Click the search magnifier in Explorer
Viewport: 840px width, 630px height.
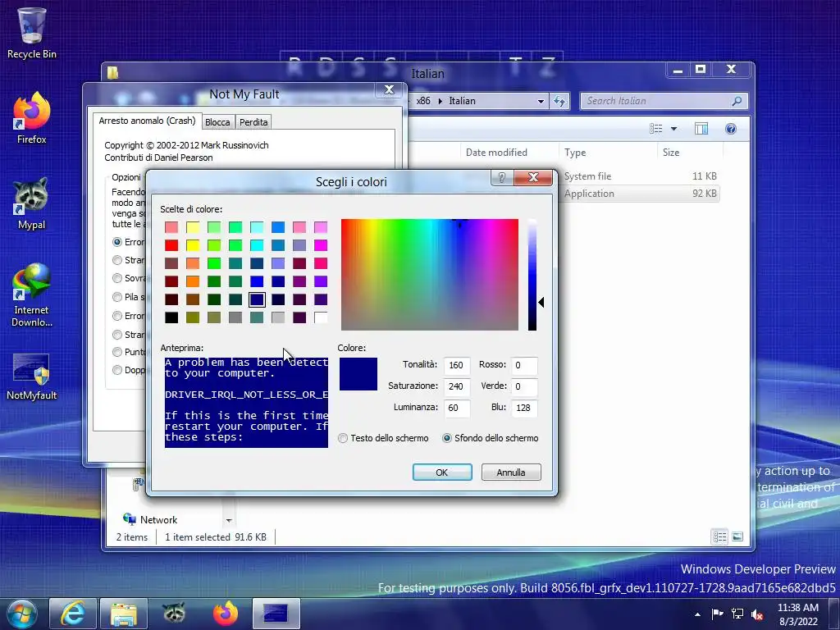click(x=737, y=101)
